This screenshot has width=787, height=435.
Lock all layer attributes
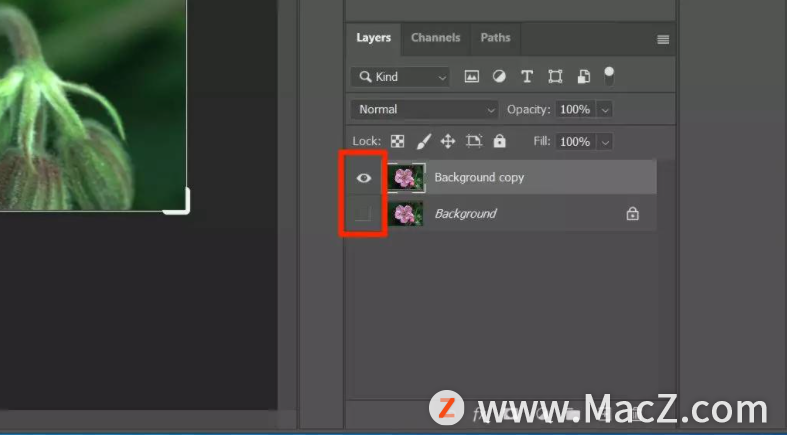[499, 141]
